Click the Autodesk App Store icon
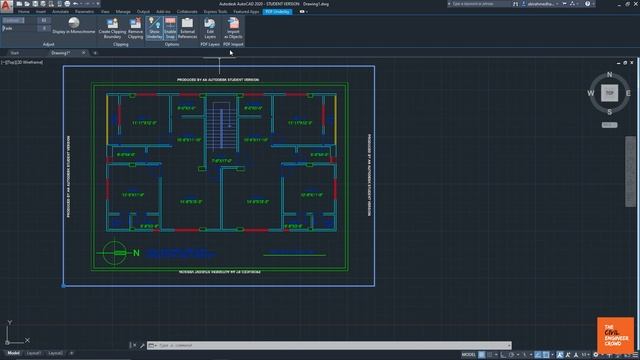Image resolution: width=640 pixels, height=360 pixels. pos(565,4)
